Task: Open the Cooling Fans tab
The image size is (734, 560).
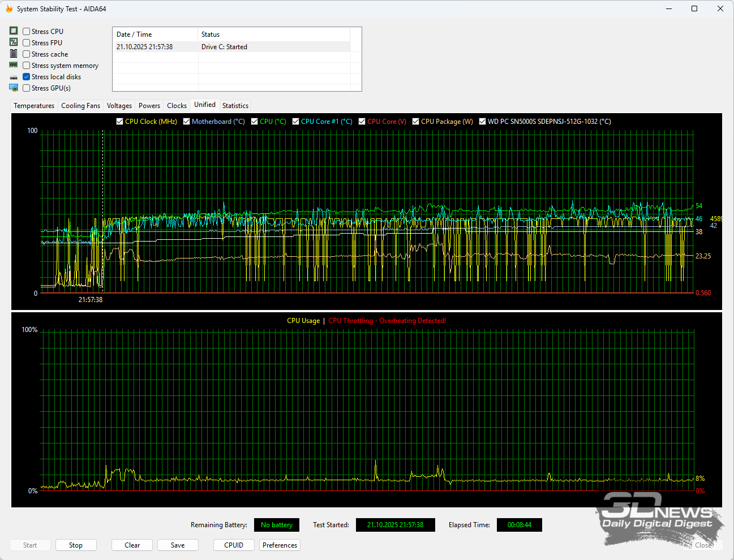Action: pos(80,106)
